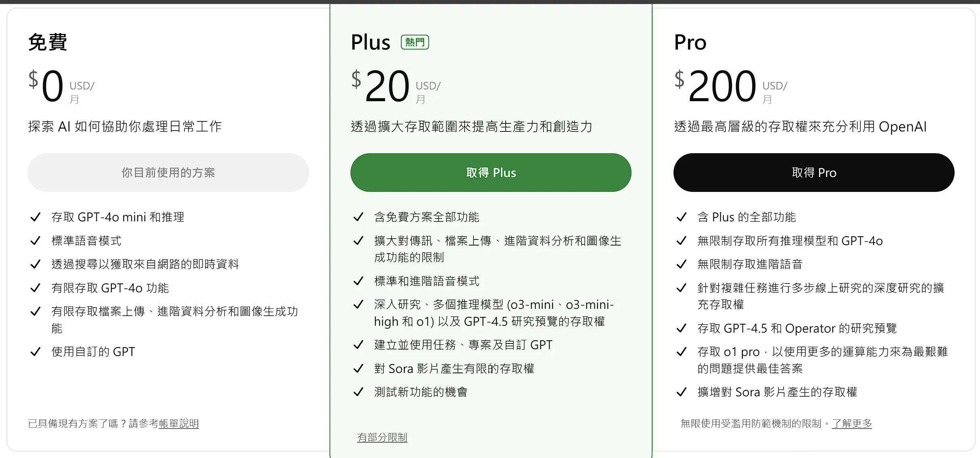
Task: Click the checkmark beside 無限制存取進階語音
Action: coord(681,264)
